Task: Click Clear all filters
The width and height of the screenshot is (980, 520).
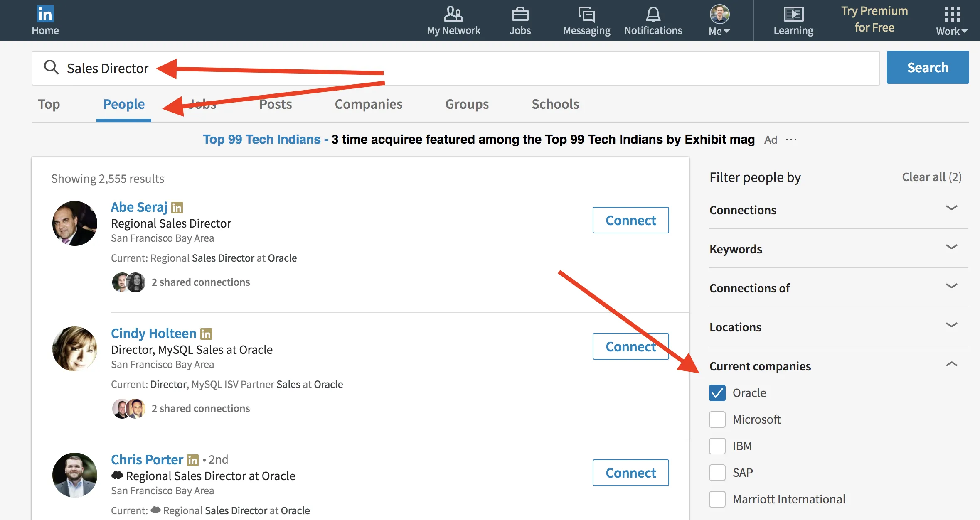Action: (931, 177)
